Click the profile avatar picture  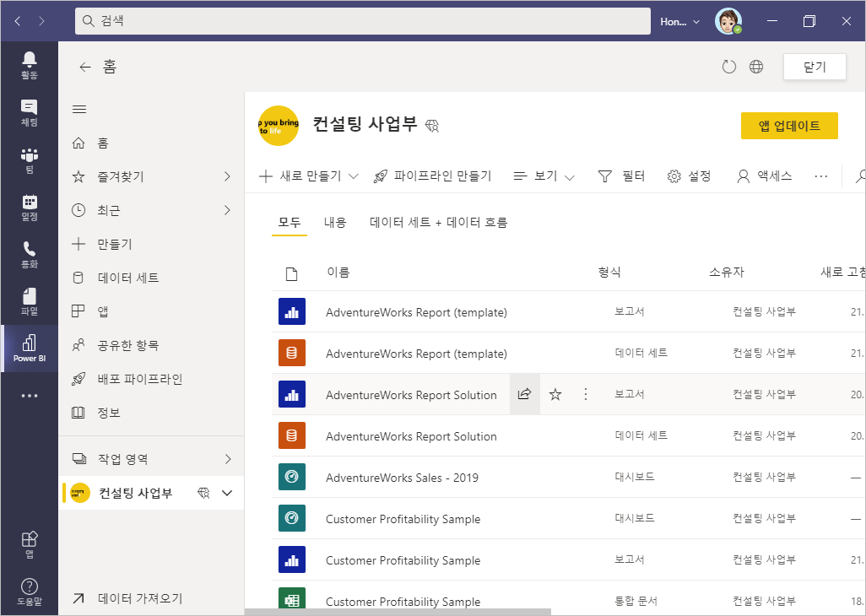(728, 22)
